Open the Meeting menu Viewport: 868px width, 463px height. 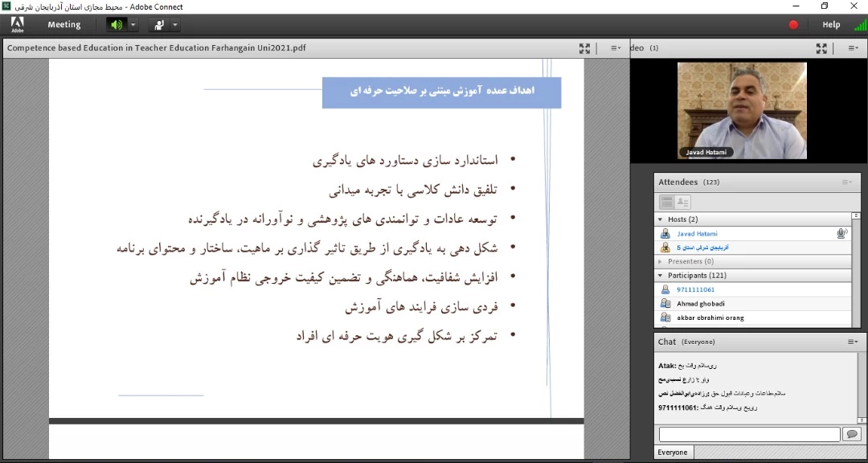click(x=64, y=25)
